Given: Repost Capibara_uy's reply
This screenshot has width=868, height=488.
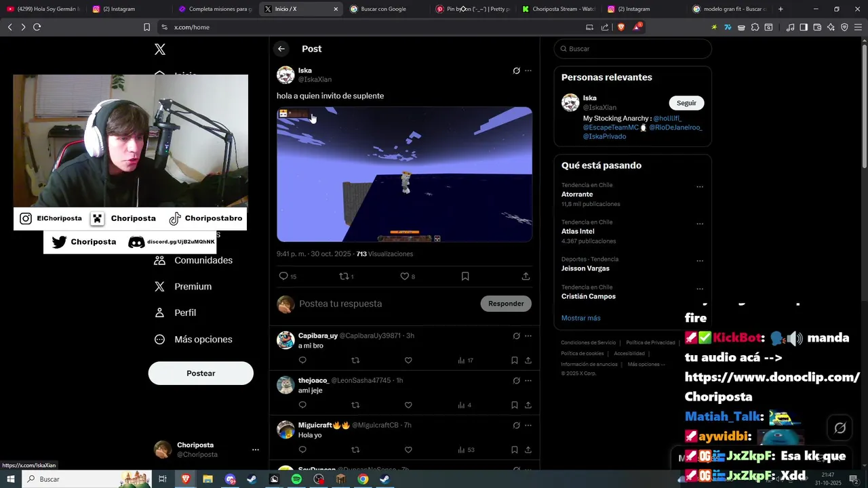Looking at the screenshot, I should (355, 361).
